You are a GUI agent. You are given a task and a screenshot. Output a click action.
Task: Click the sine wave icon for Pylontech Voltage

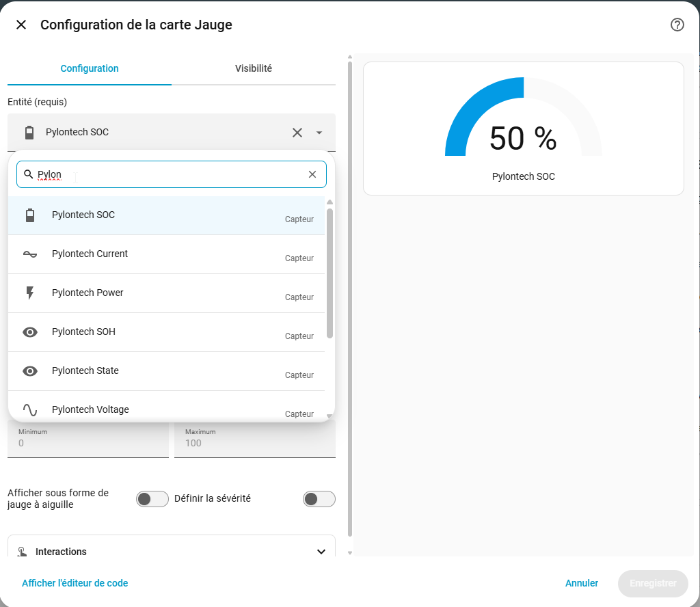tap(30, 409)
